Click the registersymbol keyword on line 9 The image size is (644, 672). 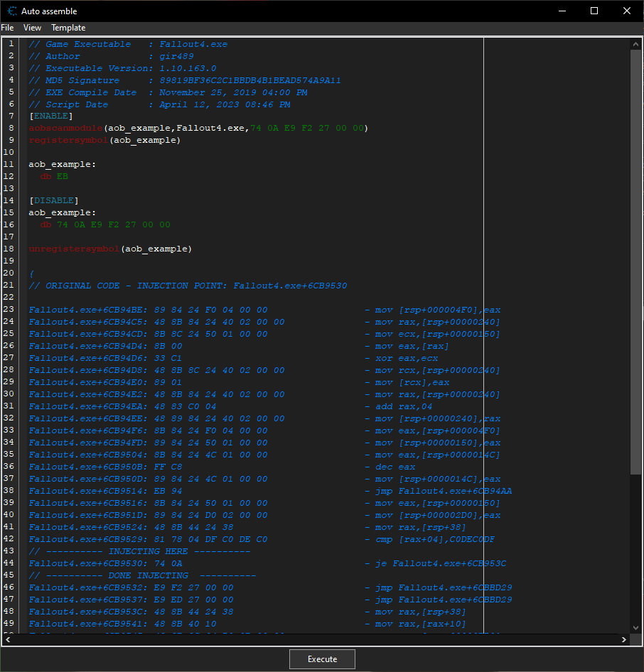[68, 141]
